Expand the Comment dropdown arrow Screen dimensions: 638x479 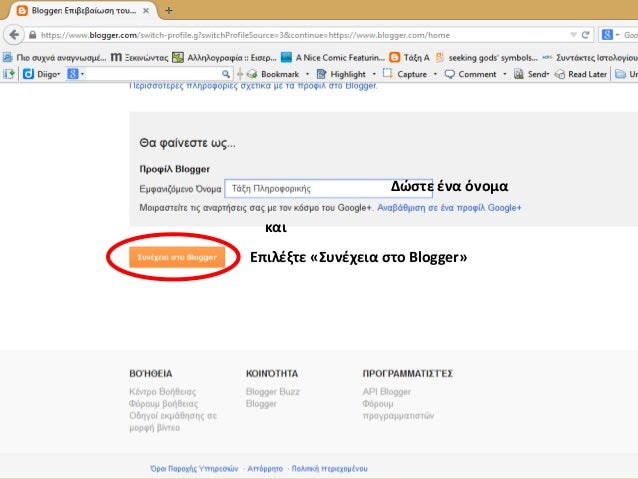click(505, 74)
